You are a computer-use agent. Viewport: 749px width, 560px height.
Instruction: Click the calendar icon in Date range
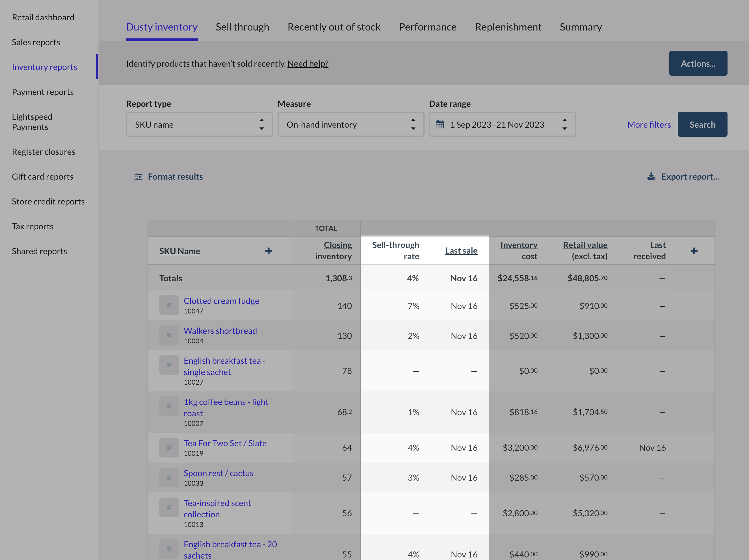(440, 124)
